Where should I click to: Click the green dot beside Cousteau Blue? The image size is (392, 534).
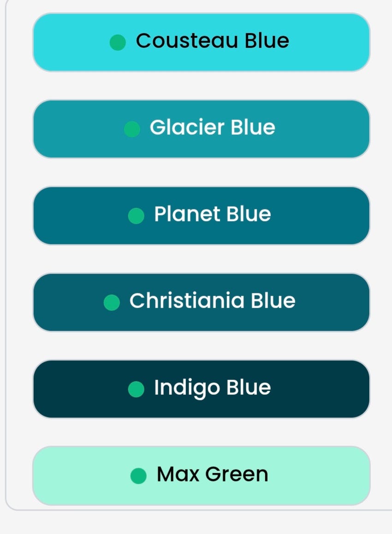click(118, 42)
